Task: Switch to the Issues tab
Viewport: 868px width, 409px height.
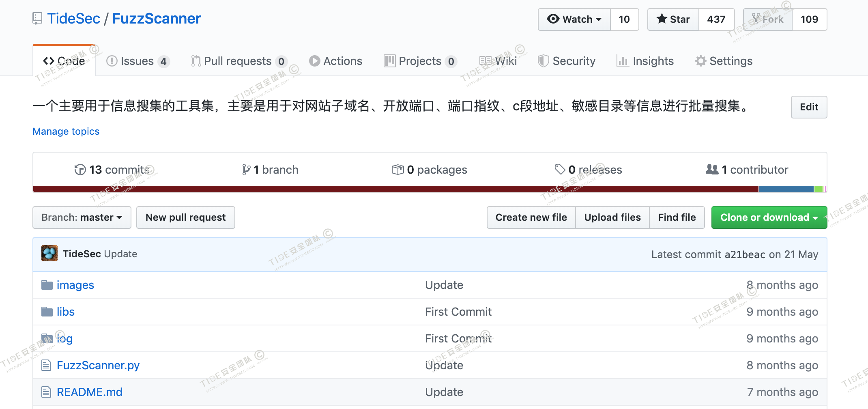Action: [x=137, y=61]
